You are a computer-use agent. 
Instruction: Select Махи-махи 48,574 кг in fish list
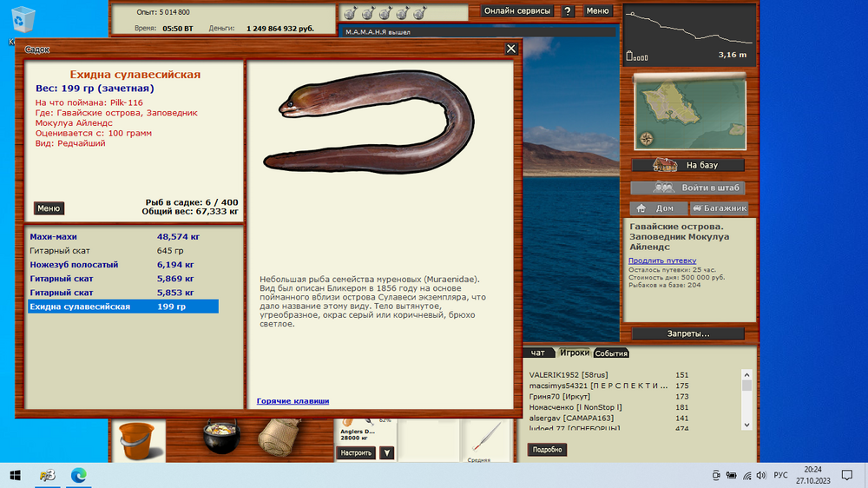122,236
